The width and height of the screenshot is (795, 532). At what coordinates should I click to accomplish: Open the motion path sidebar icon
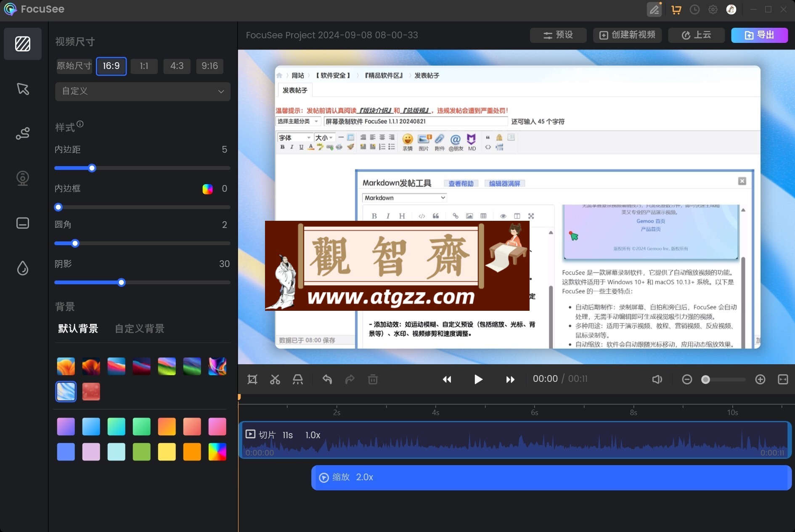23,133
